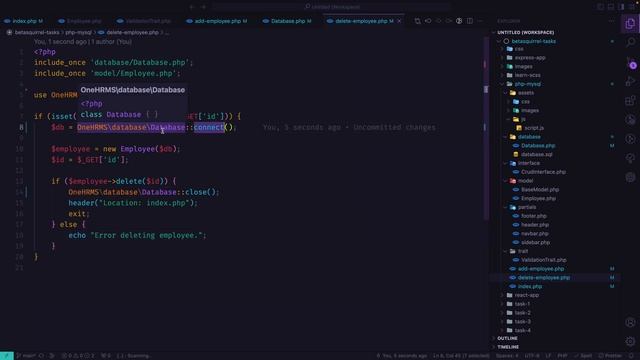The width and height of the screenshot is (640, 360).
Task: Expand the learn-scss folder
Action: point(527,75)
